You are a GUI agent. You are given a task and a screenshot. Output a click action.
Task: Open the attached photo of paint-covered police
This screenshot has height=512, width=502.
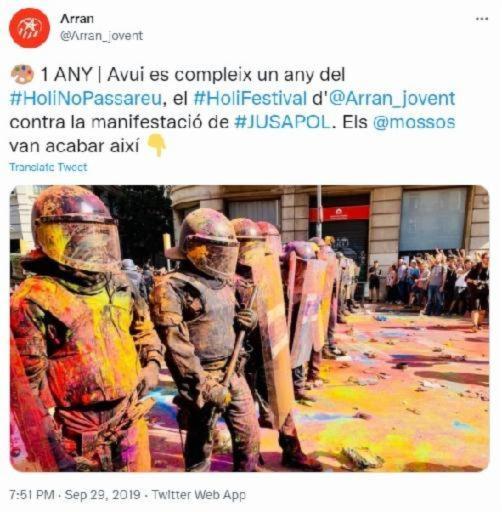point(249,328)
